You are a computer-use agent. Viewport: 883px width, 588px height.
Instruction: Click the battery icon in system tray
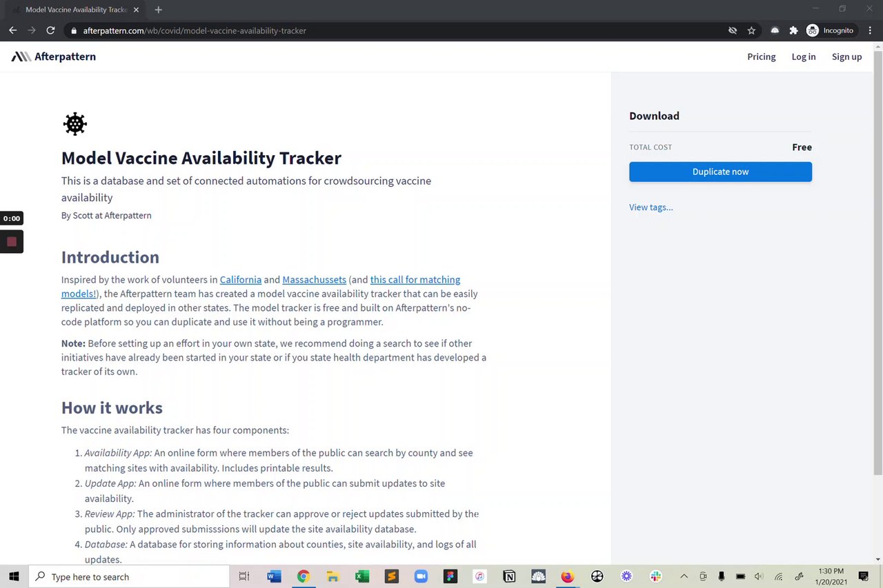[x=740, y=576]
